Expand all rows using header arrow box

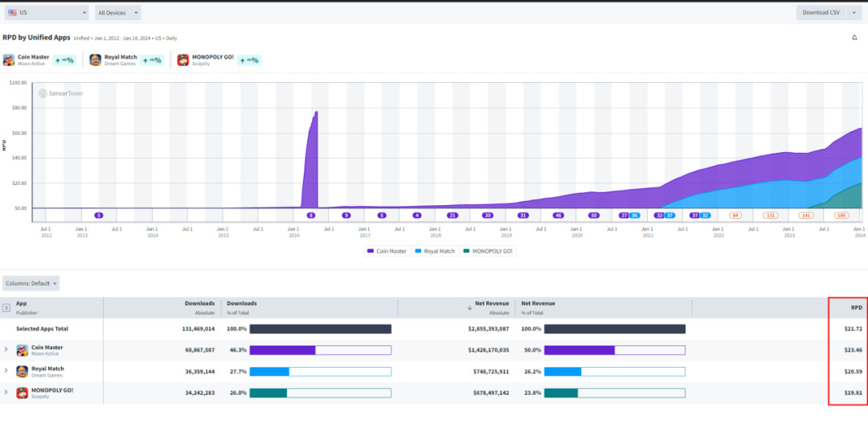[x=6, y=307]
